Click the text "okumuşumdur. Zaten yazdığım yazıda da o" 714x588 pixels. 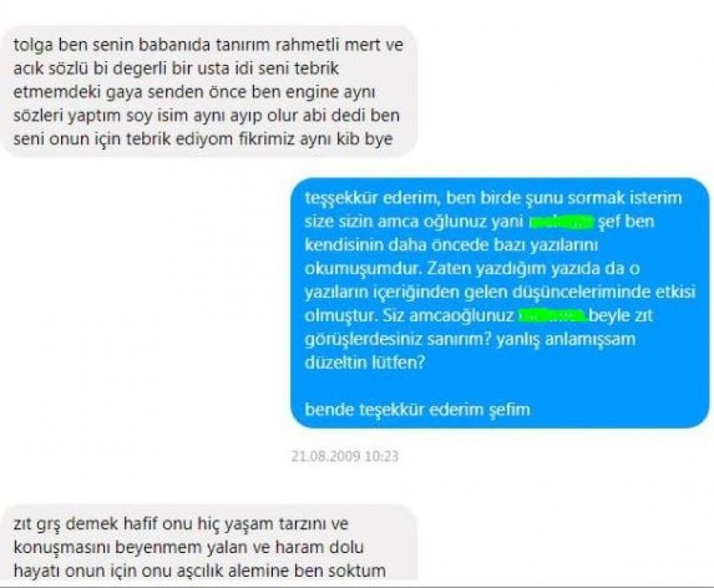pyautogui.click(x=472, y=268)
